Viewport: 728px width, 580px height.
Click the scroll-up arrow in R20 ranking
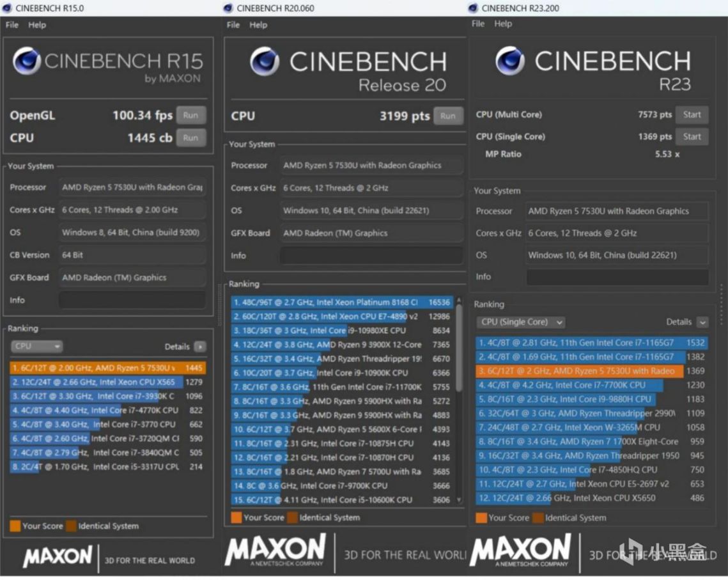point(459,300)
